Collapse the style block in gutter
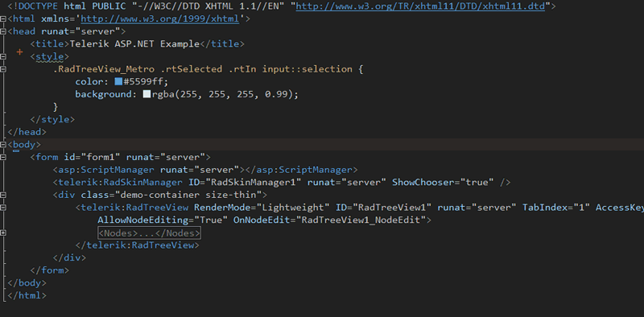The height and width of the screenshot is (317, 644). (3, 56)
